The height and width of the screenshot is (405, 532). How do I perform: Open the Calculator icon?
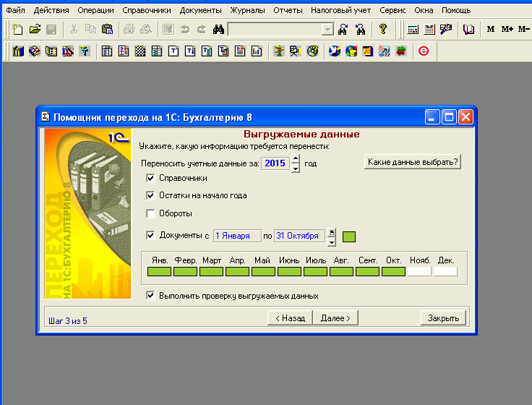[x=413, y=30]
